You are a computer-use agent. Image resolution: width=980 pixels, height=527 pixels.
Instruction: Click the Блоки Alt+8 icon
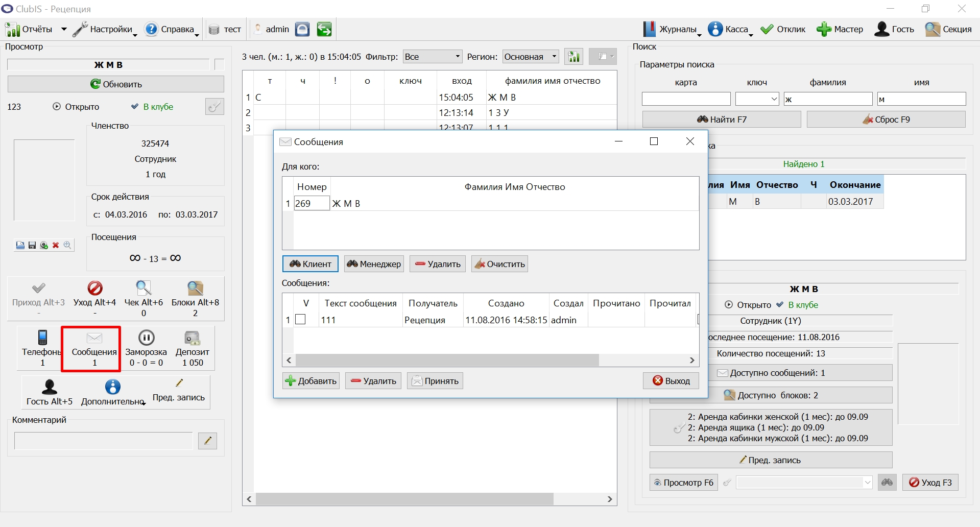[195, 288]
